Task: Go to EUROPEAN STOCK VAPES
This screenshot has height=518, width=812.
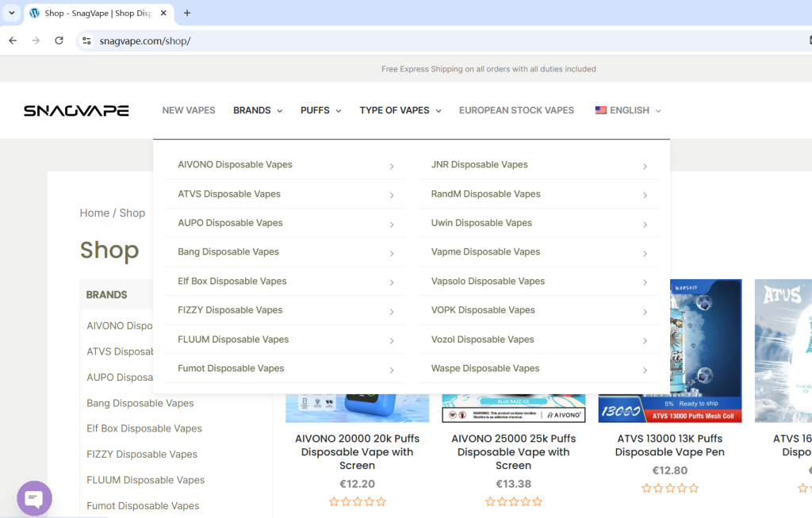Action: [x=516, y=110]
